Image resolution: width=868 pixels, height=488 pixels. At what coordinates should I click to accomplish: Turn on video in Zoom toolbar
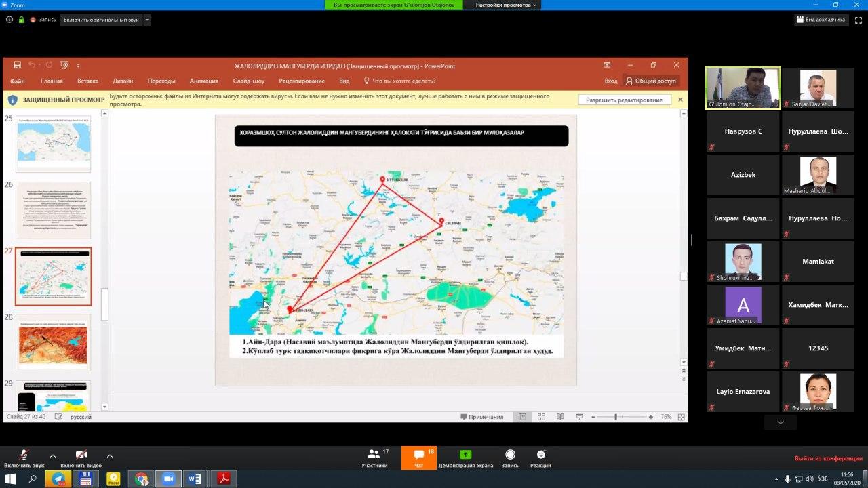81,457
